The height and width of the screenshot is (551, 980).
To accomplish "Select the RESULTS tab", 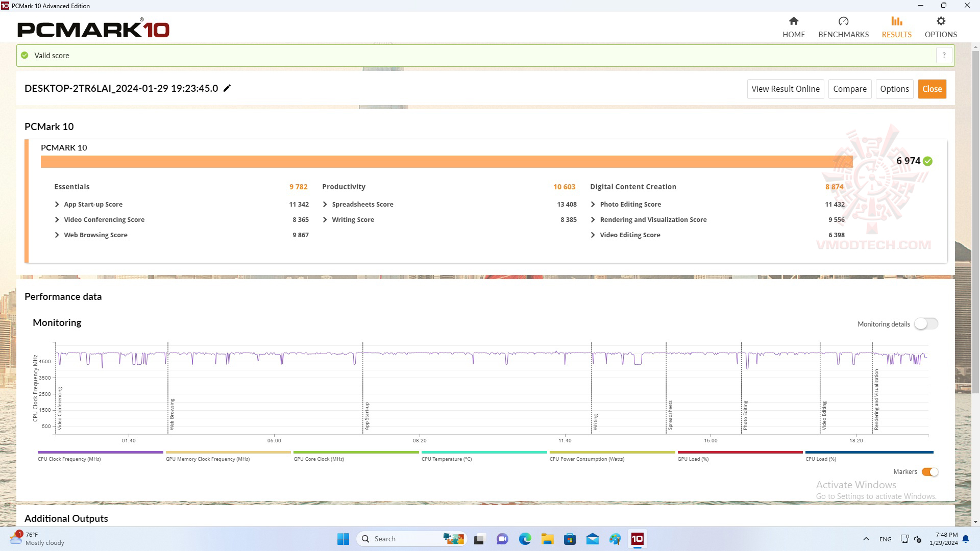I will click(896, 26).
